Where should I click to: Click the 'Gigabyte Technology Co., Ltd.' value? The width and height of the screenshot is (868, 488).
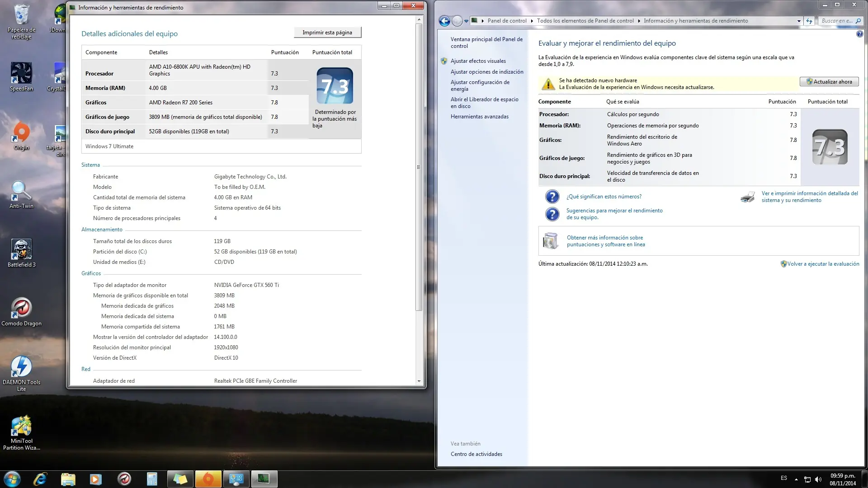click(x=250, y=177)
